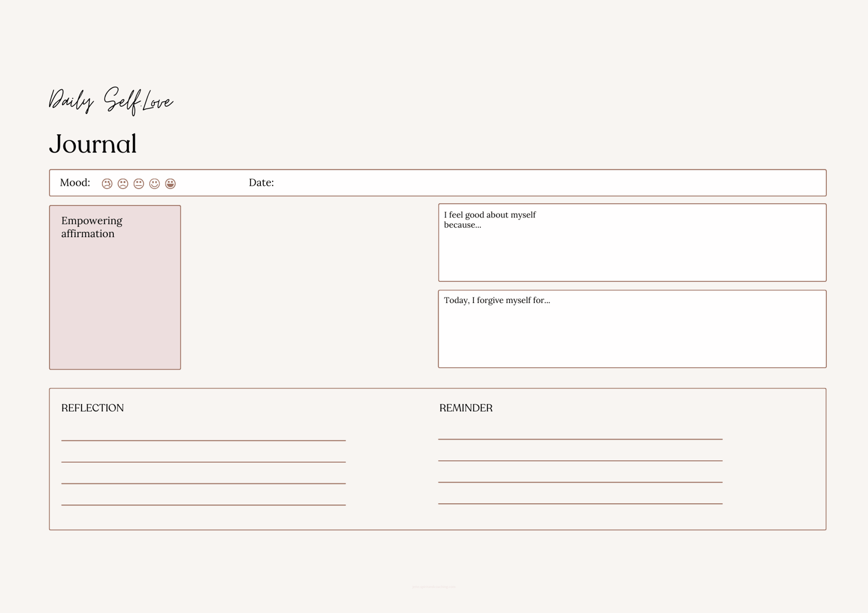Click the Empowering affirmation box
The image size is (868, 613).
coord(115,287)
